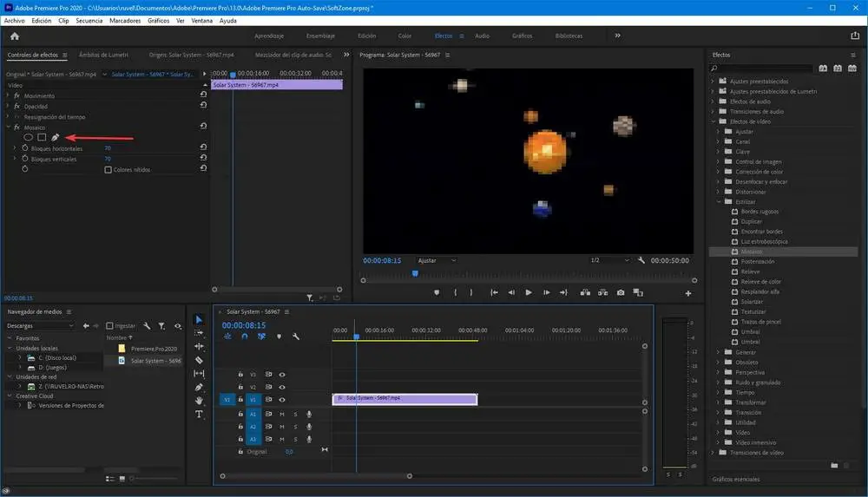Screen dimensions: 868x497
Task: Toggle visibility eye for track V1
Action: click(x=282, y=400)
